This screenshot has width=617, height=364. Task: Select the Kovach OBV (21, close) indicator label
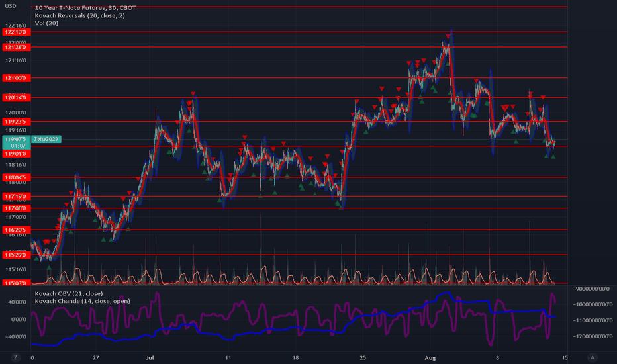[x=69, y=293]
